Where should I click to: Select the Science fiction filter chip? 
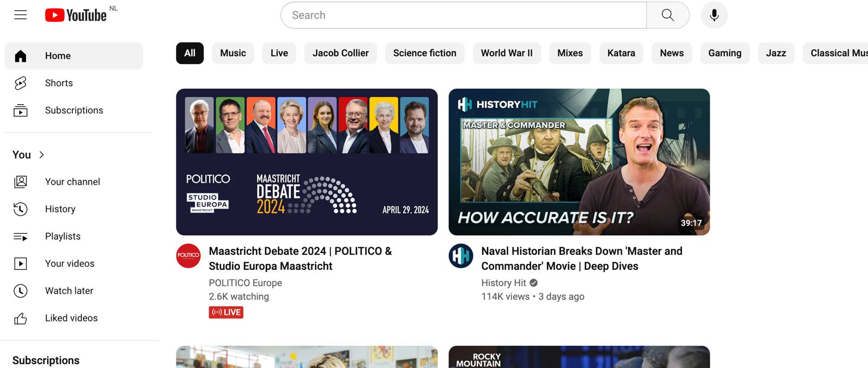coord(425,53)
